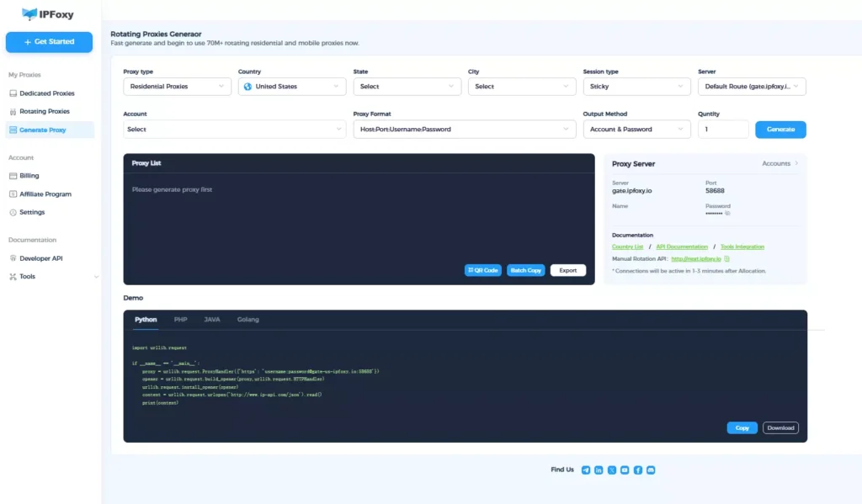
Task: Click the YouTube icon in footer
Action: tap(625, 470)
